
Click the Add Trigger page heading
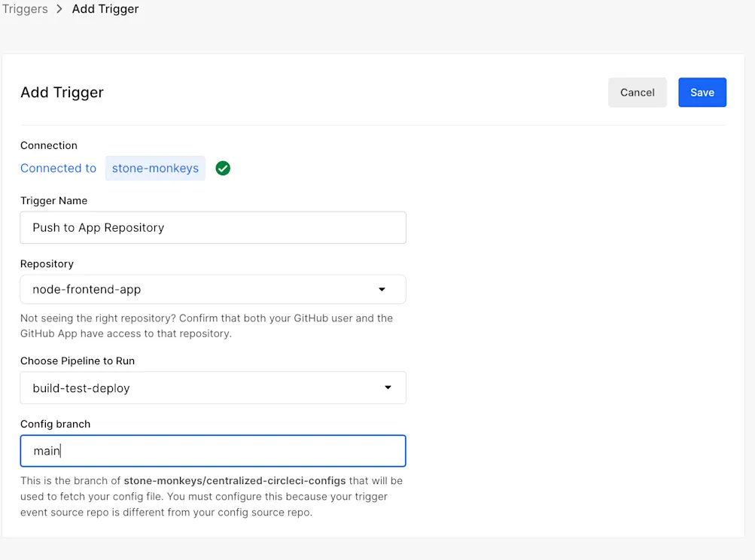(62, 93)
